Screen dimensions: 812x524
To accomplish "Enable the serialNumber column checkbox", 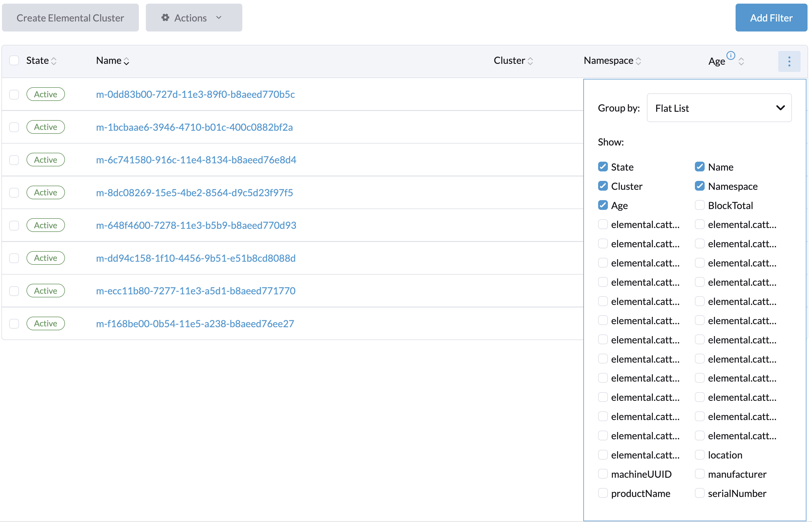I will point(700,493).
